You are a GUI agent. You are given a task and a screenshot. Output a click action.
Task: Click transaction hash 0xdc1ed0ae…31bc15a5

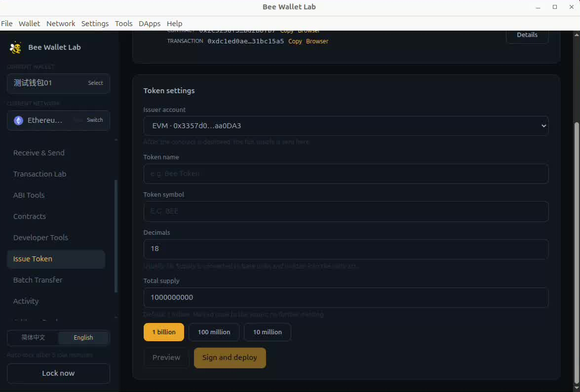pyautogui.click(x=246, y=41)
